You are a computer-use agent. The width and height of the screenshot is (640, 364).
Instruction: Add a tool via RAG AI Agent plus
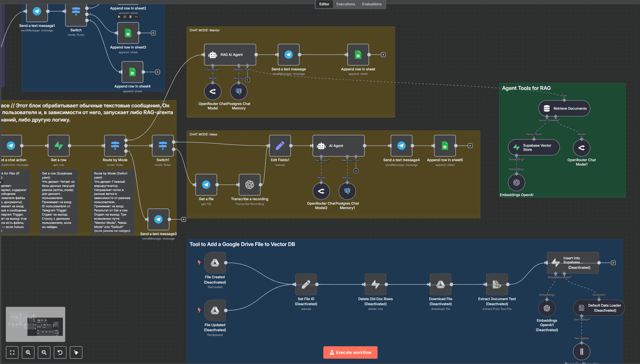click(247, 80)
